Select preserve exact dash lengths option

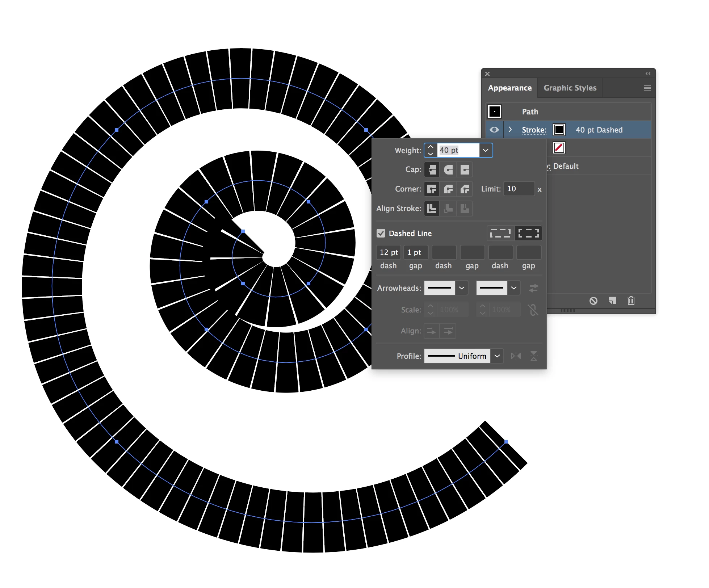pyautogui.click(x=500, y=233)
